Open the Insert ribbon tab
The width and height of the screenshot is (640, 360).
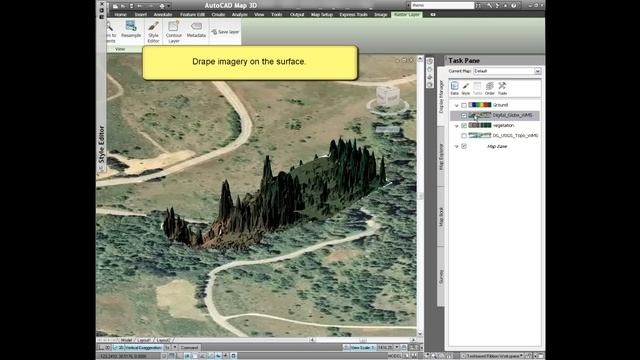141,15
